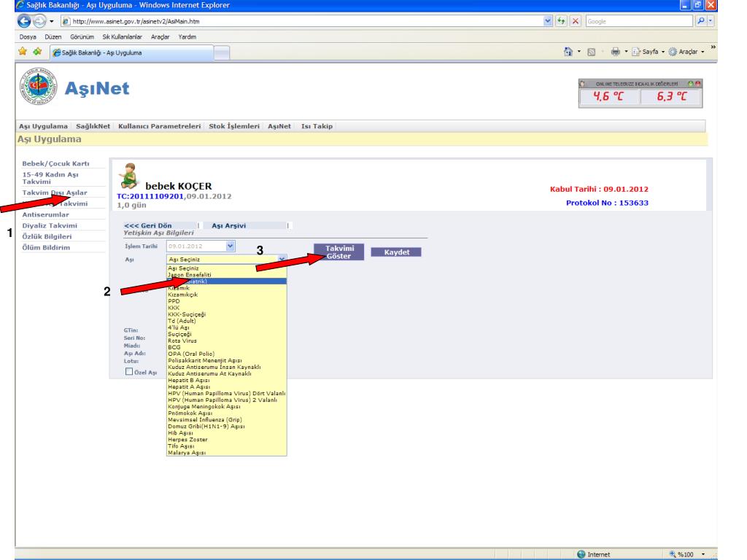747x560 pixels.
Task: Open a new blank browser tab
Action: (222, 52)
